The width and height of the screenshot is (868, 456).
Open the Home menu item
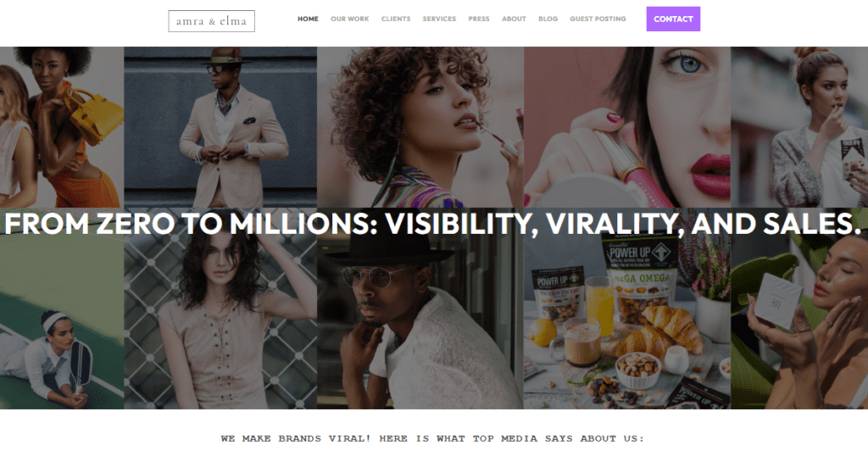[308, 19]
